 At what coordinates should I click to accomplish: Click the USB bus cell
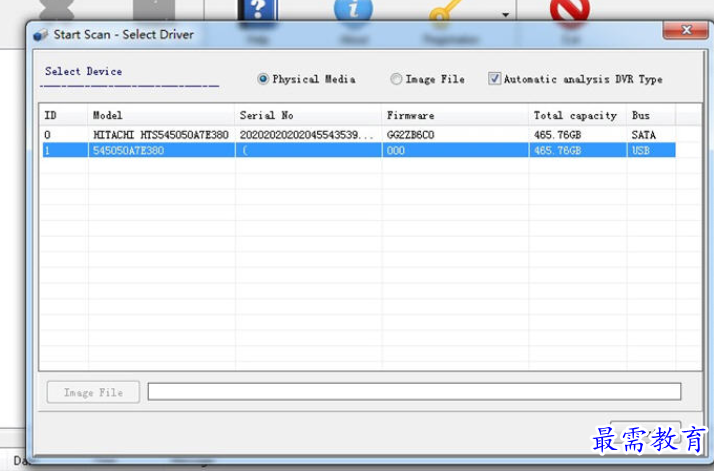pos(641,150)
